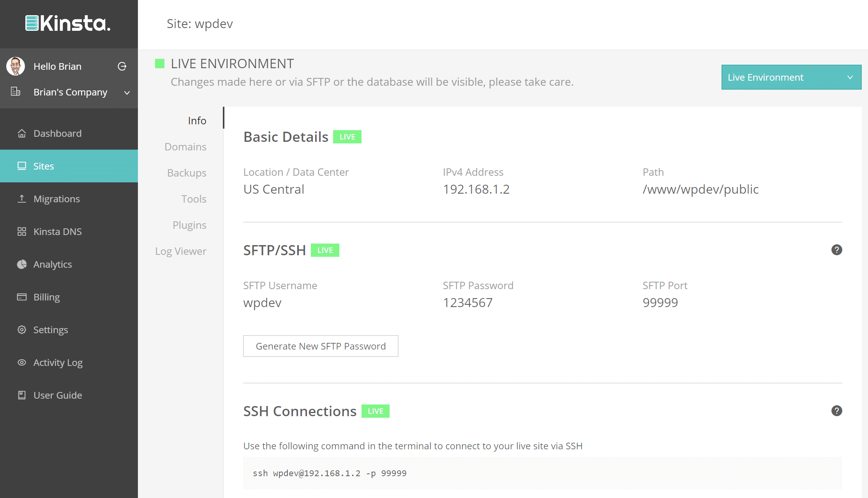Click the Site: wpdev page title

[200, 23]
